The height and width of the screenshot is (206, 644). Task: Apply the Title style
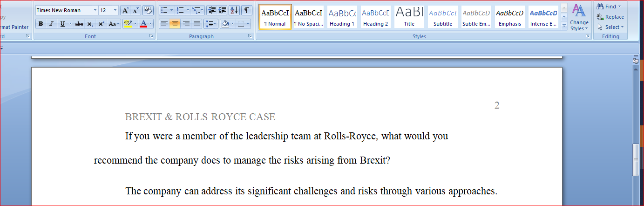[409, 17]
